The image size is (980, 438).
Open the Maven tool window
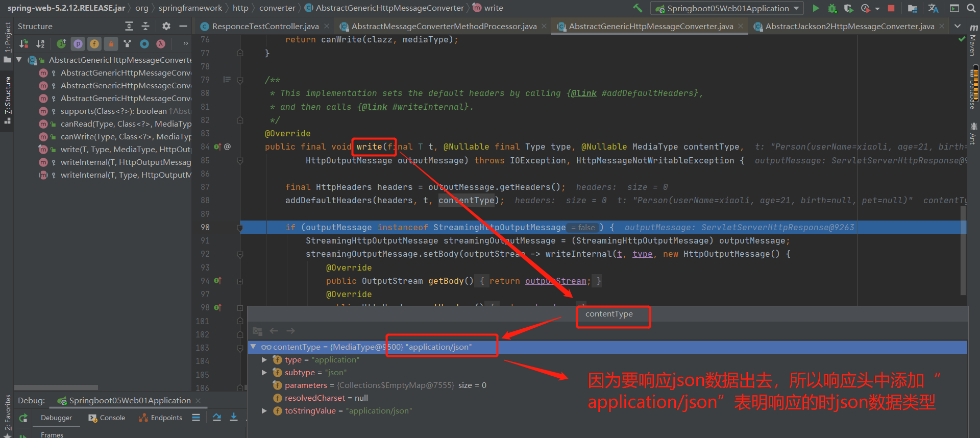pos(973,40)
